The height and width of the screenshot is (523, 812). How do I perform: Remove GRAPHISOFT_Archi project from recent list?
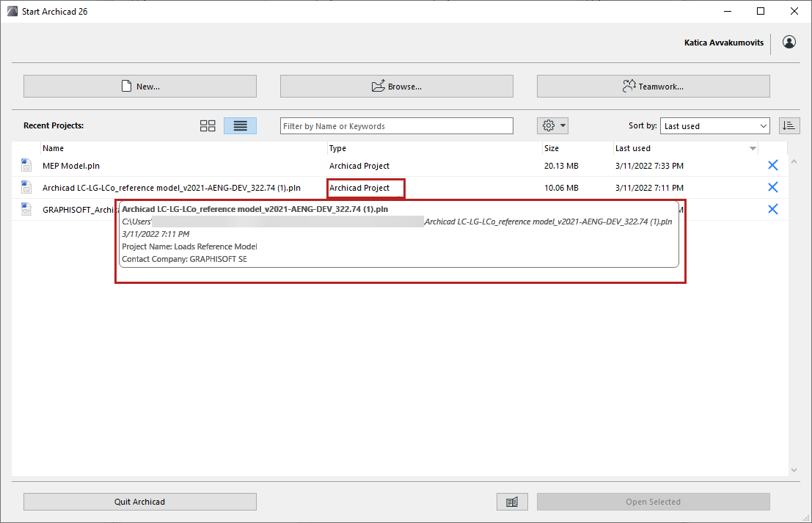pos(772,209)
